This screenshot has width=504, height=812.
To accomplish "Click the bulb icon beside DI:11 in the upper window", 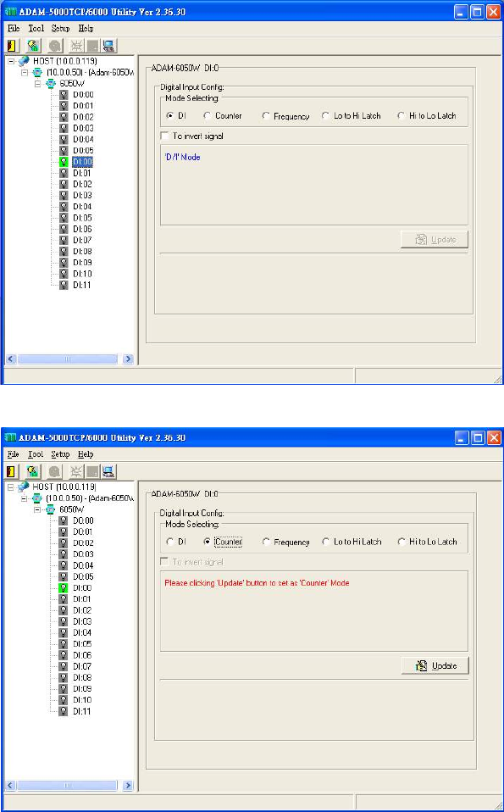I will [x=64, y=286].
